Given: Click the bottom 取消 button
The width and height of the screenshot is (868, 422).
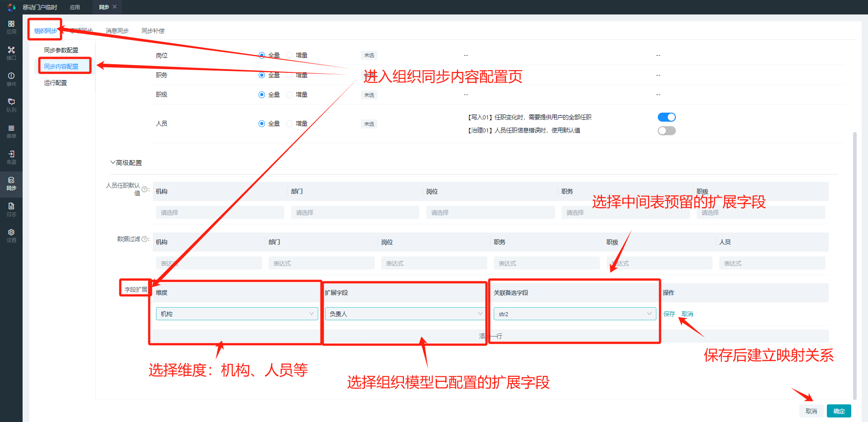Looking at the screenshot, I should click(811, 411).
